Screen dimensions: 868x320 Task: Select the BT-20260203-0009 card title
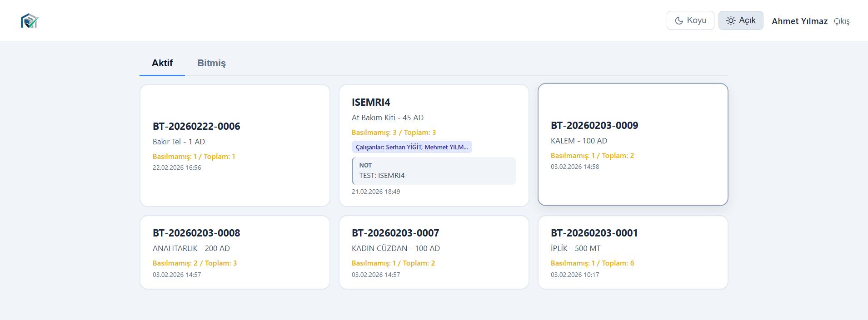(594, 126)
